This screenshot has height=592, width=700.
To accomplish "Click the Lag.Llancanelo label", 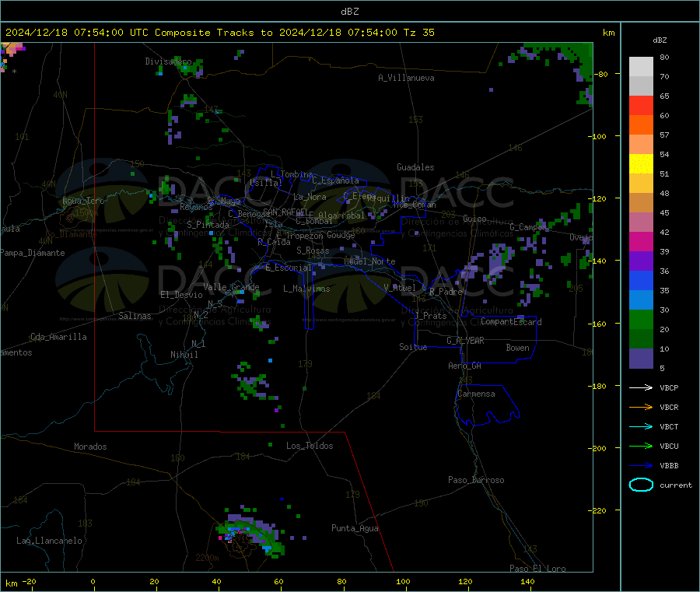I will click(49, 541).
